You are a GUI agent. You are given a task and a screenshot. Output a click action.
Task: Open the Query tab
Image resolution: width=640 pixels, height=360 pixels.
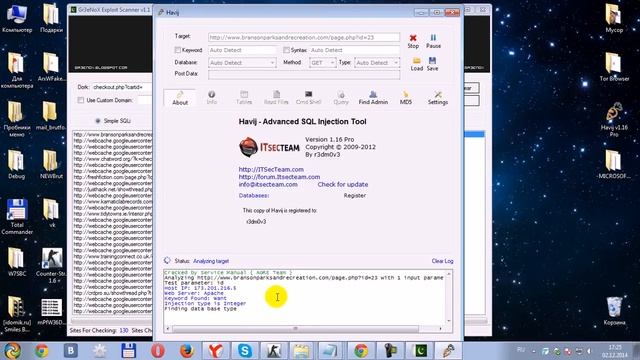341,98
